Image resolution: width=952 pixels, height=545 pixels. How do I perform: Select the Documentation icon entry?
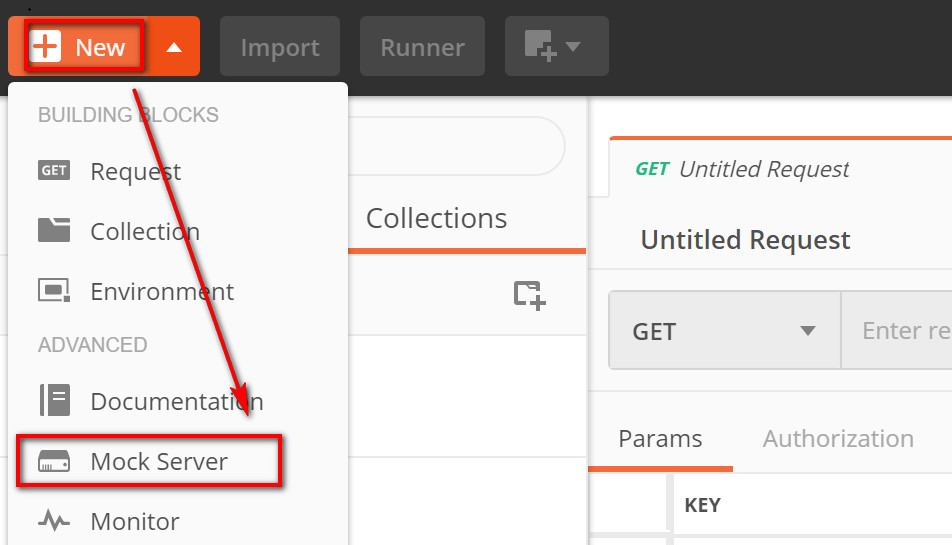click(55, 401)
